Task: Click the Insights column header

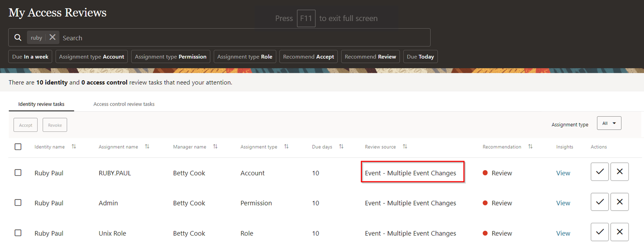Action: (565, 147)
